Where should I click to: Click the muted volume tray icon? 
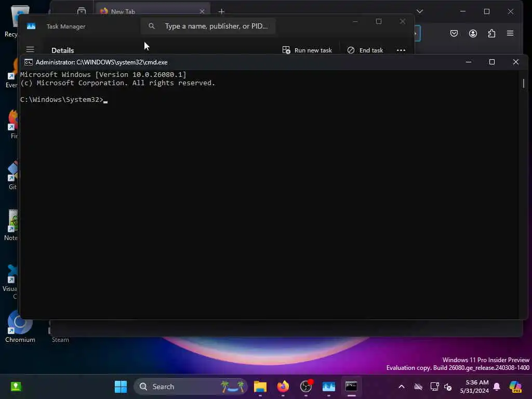pyautogui.click(x=448, y=387)
